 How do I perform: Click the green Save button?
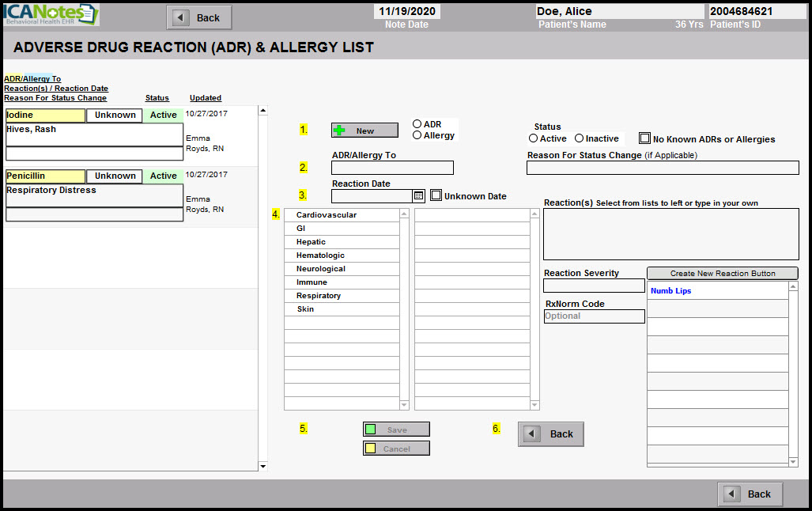(x=396, y=430)
